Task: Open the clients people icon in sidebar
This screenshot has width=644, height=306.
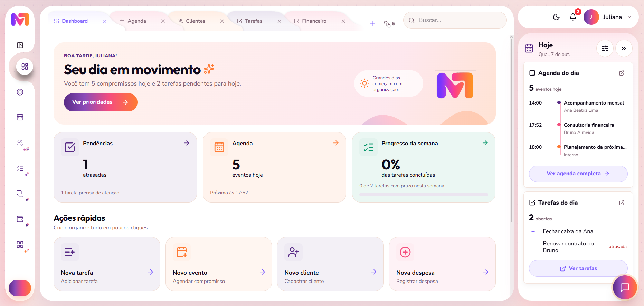Action: [x=20, y=143]
